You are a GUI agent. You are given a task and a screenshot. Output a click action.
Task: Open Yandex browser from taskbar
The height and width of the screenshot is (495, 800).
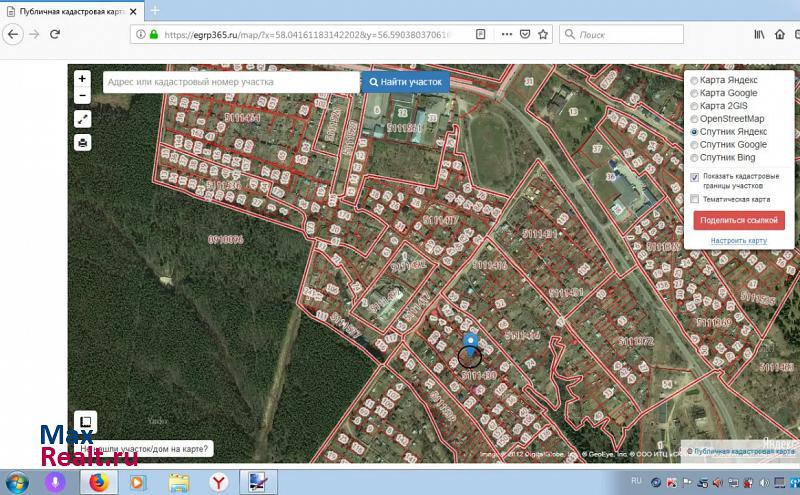click(x=217, y=482)
